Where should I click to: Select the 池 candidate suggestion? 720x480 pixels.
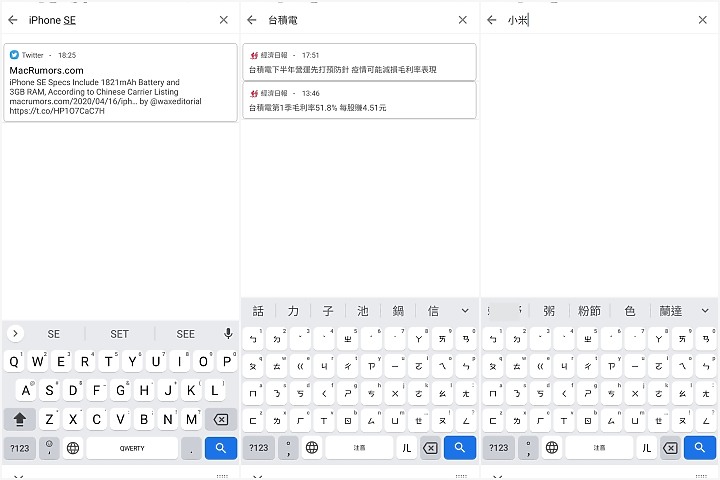363,311
